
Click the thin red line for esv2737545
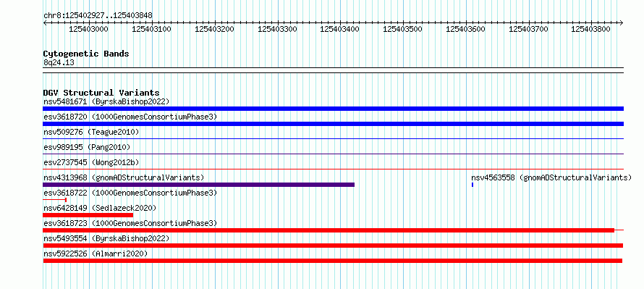point(333,169)
